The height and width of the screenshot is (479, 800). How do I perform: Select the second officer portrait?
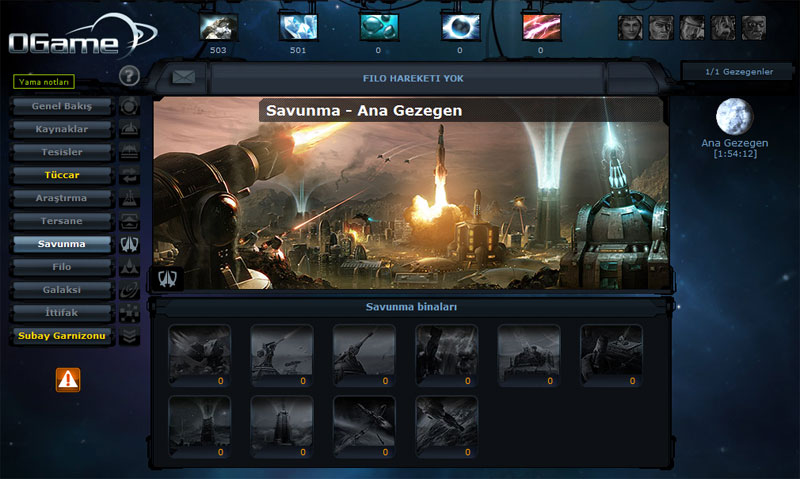(661, 28)
